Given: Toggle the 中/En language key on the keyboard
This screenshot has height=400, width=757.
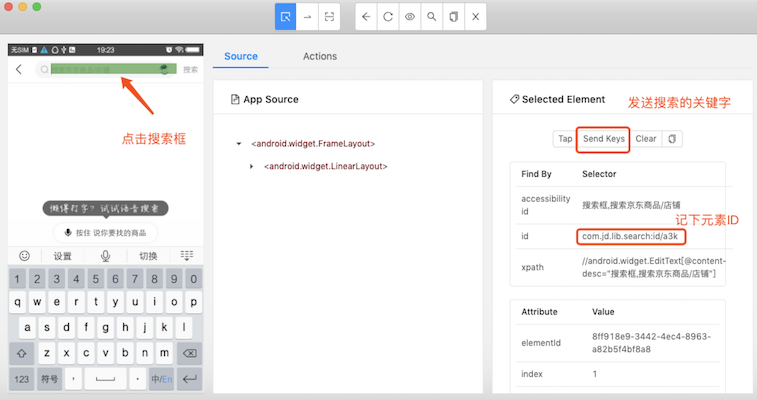Looking at the screenshot, I should pos(160,379).
